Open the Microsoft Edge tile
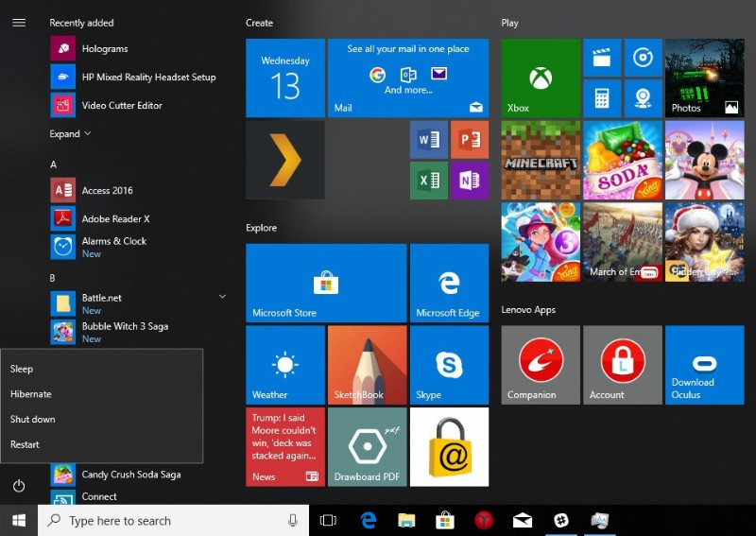 pos(449,283)
